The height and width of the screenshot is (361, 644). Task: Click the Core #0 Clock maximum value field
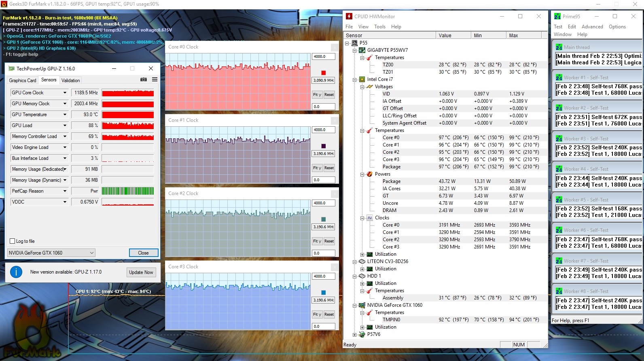324,57
